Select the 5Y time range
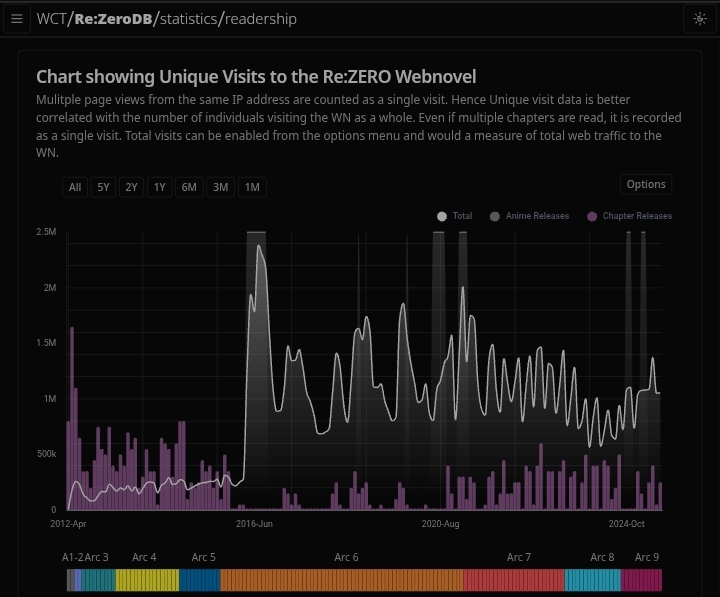The height and width of the screenshot is (597, 720). click(x=103, y=187)
